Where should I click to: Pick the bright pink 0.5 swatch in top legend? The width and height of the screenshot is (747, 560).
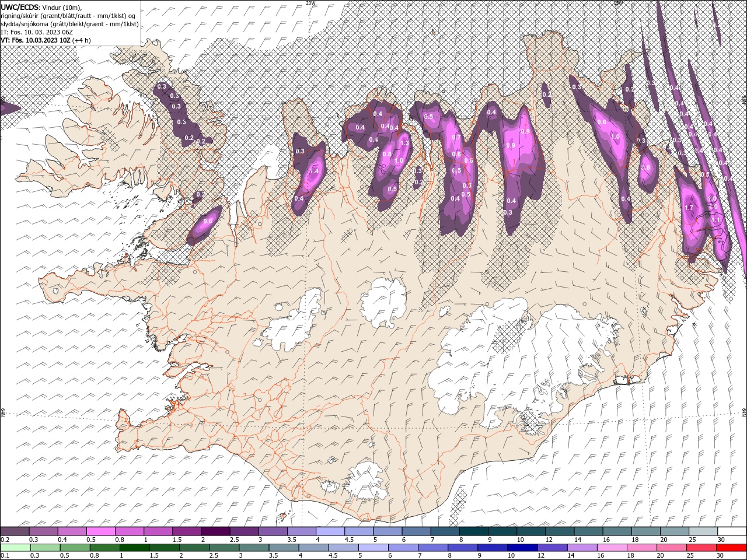pyautogui.click(x=101, y=531)
